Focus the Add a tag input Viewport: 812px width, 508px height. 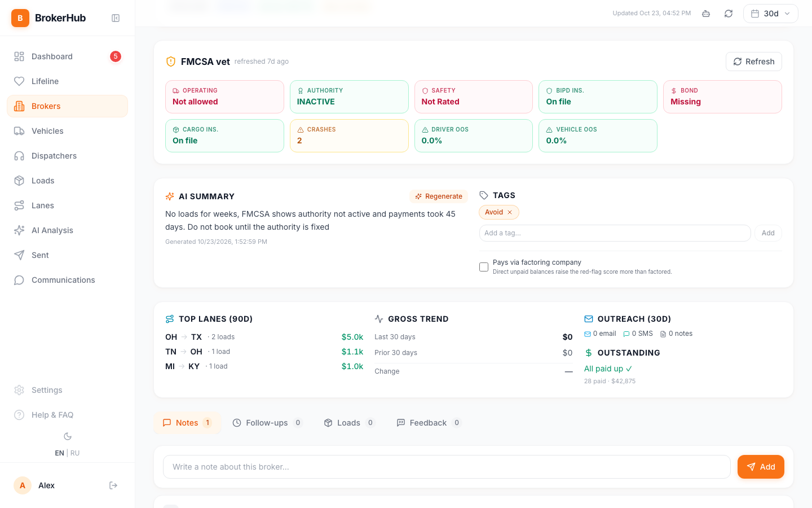pos(615,233)
